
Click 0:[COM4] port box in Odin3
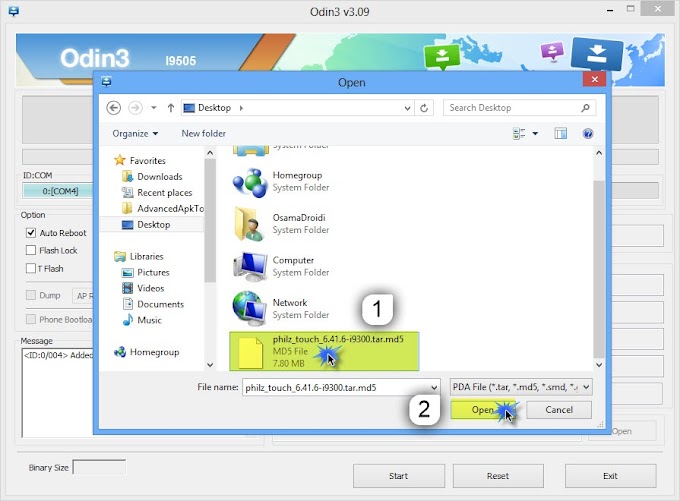(58, 191)
